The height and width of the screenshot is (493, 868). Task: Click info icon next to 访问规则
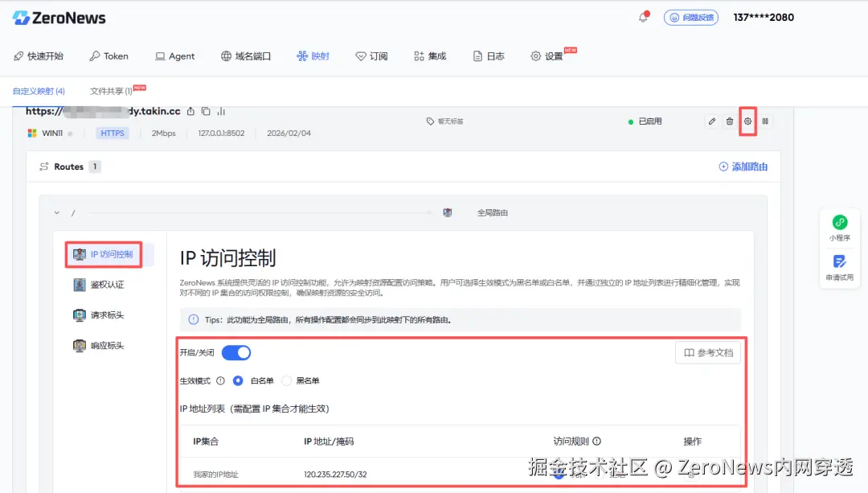(x=596, y=442)
